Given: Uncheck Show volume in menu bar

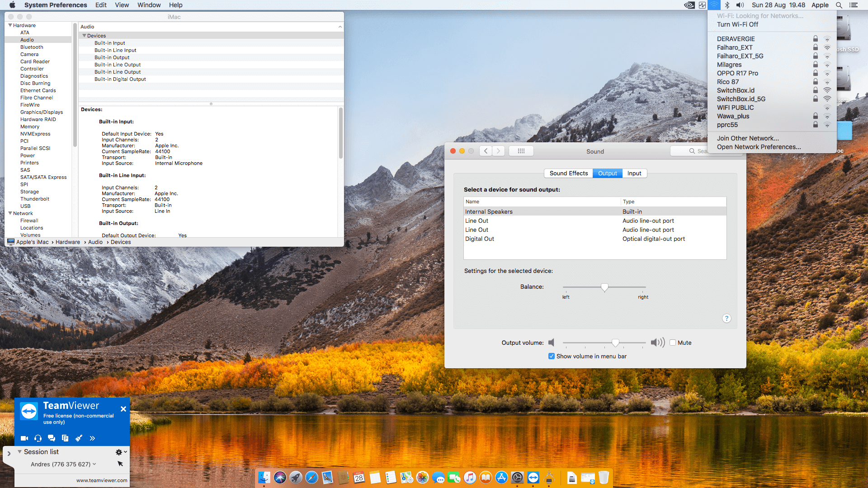Looking at the screenshot, I should pyautogui.click(x=552, y=356).
